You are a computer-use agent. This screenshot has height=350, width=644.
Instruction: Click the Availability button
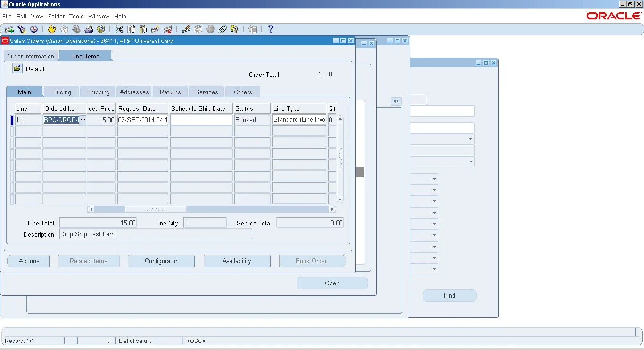tap(237, 261)
